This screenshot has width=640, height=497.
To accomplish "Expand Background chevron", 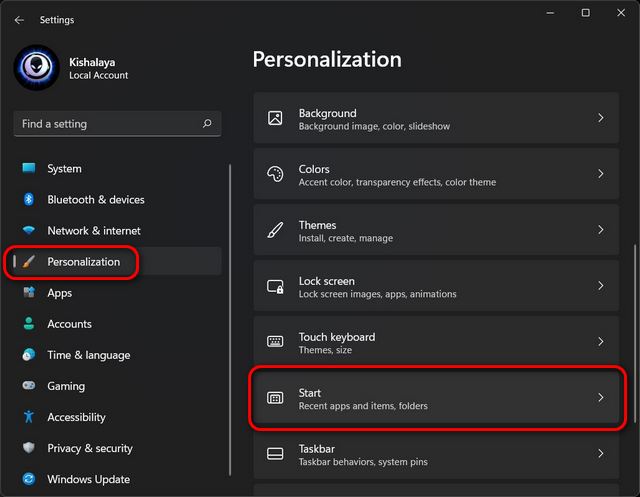I will click(x=600, y=118).
